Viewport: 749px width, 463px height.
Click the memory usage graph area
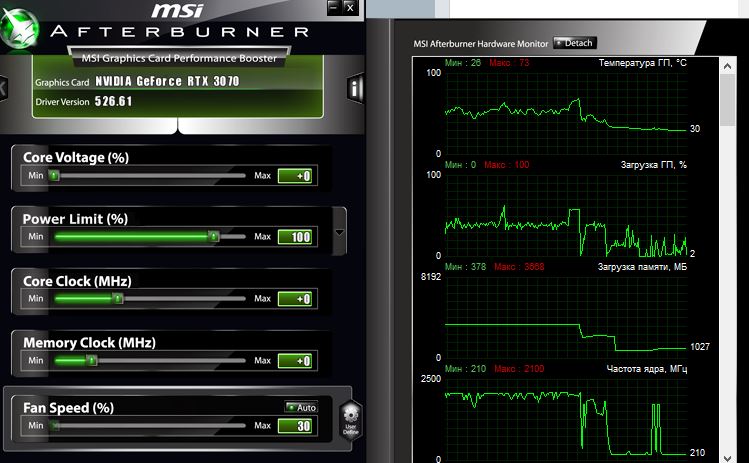566,317
